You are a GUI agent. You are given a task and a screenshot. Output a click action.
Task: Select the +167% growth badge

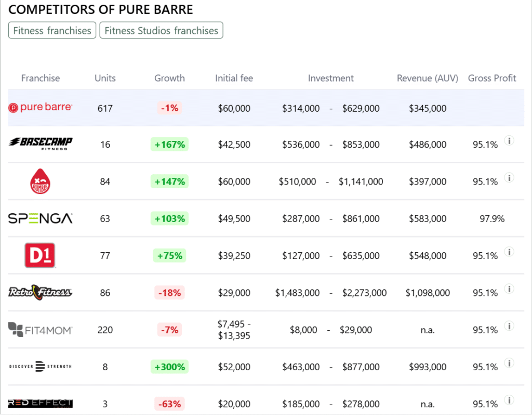point(170,145)
